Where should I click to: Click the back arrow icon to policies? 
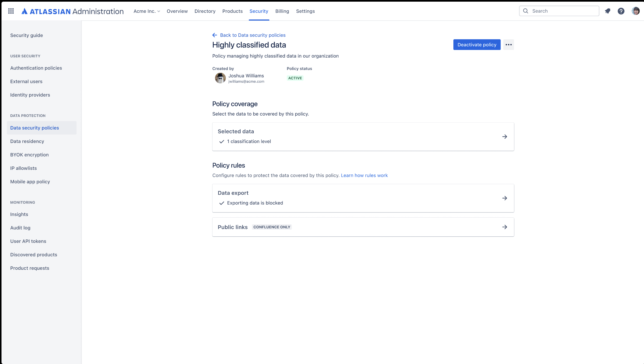[214, 35]
